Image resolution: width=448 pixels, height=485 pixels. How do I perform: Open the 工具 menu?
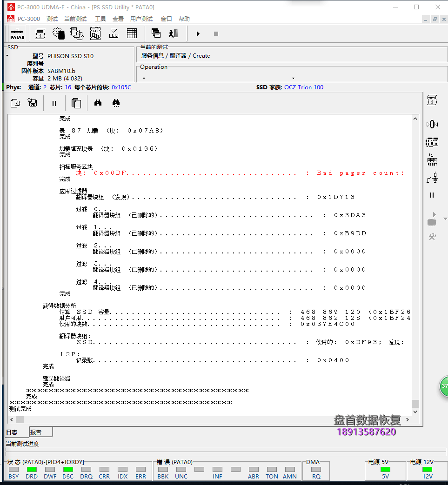[100, 19]
